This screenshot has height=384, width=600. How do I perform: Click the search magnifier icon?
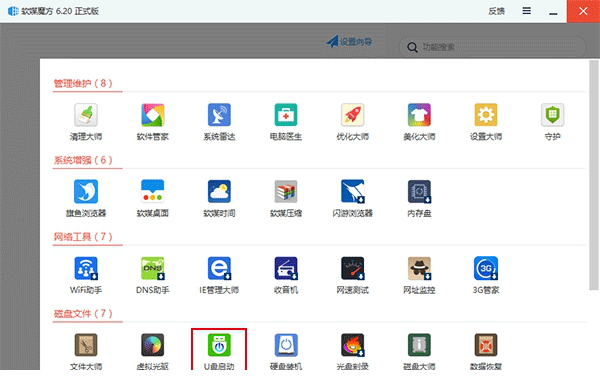pos(412,47)
